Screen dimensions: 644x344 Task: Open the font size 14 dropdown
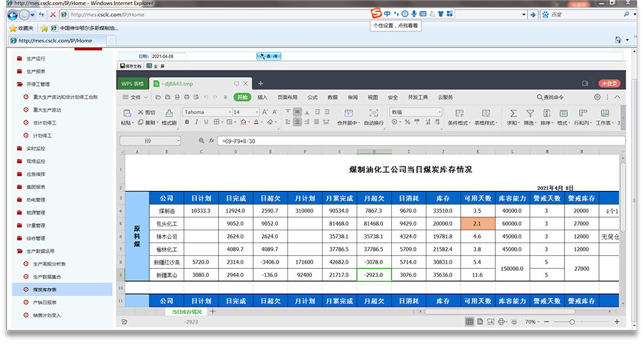tap(257, 112)
